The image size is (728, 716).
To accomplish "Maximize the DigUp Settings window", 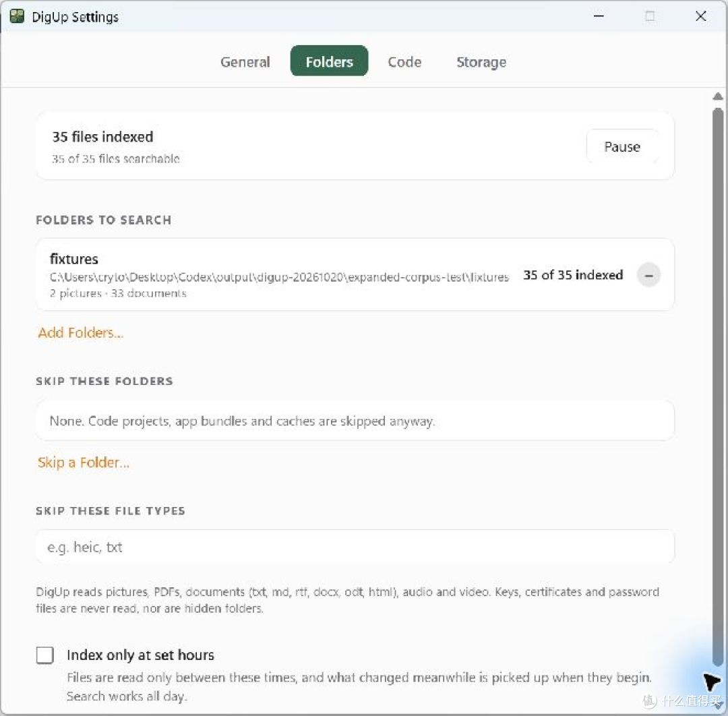I will click(x=650, y=16).
